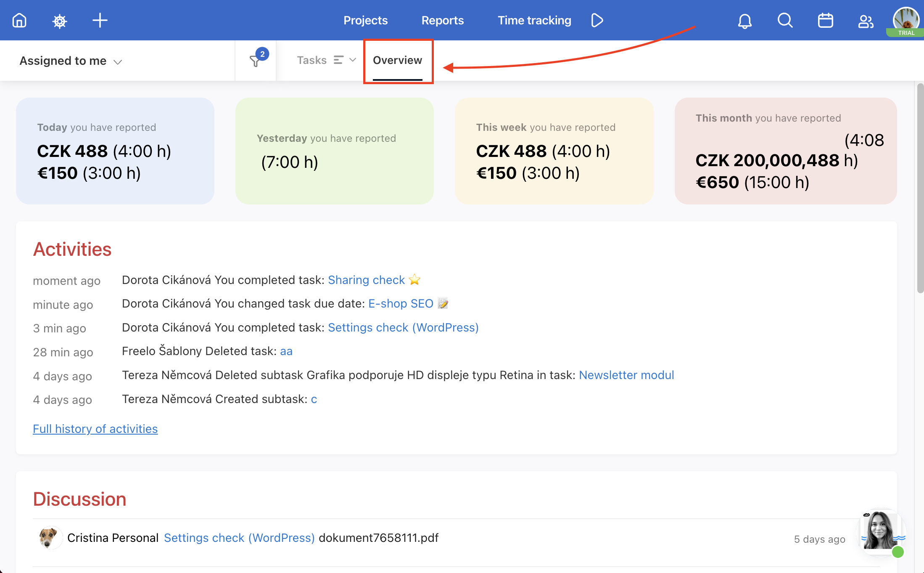Image resolution: width=924 pixels, height=573 pixels.
Task: Click the Play button icon
Action: [597, 21]
